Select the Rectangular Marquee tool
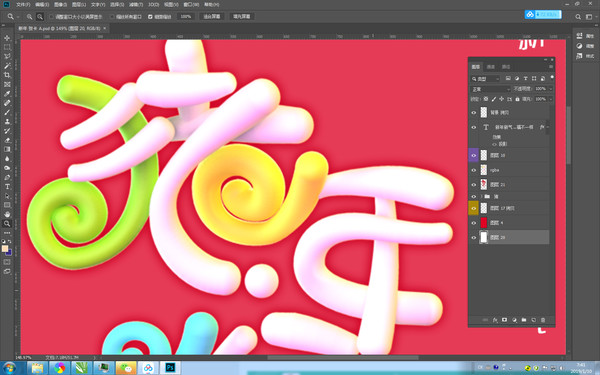 click(7, 47)
